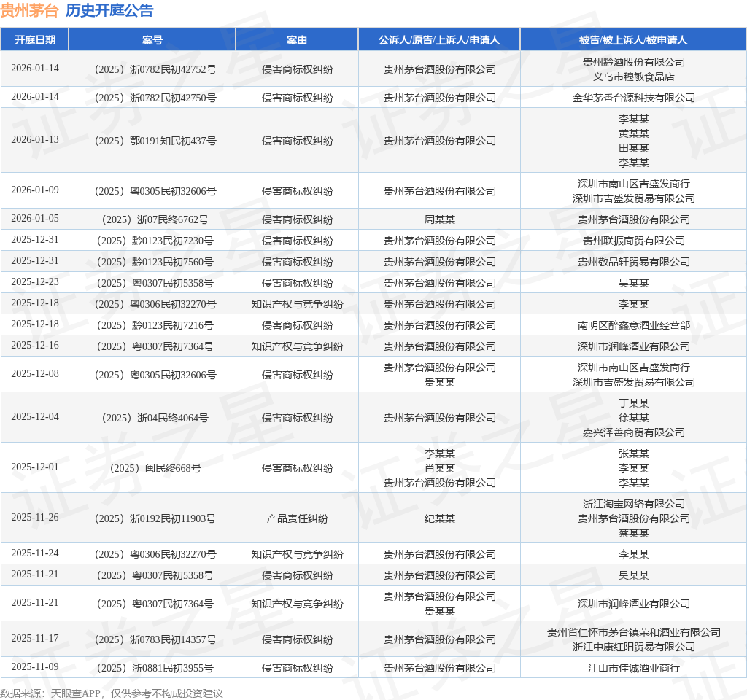Click date 2025-11-26
Screen dimensions: 747x700
[x=35, y=518]
